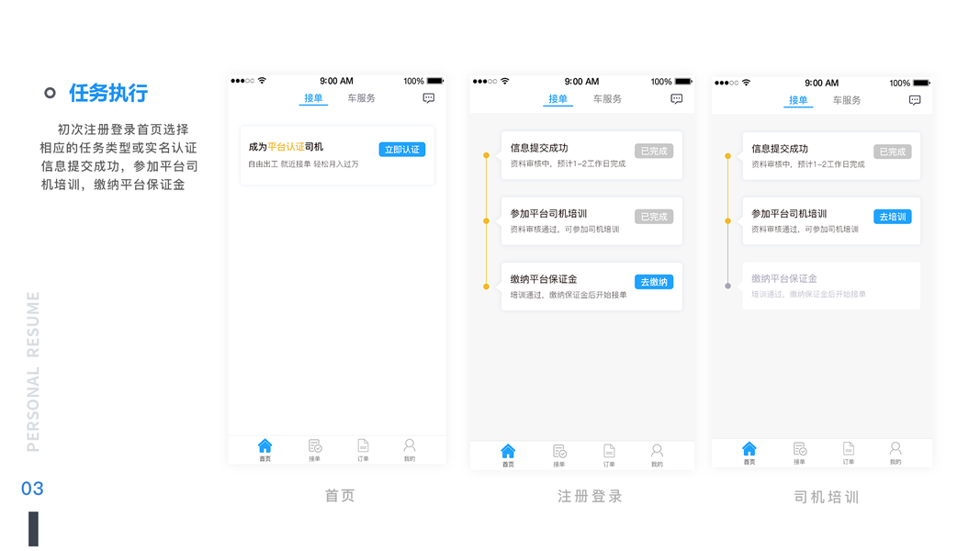Click 已完成 beside 信息提交成功 in 注册登录
Screen dimensions: 980x551
click(654, 152)
